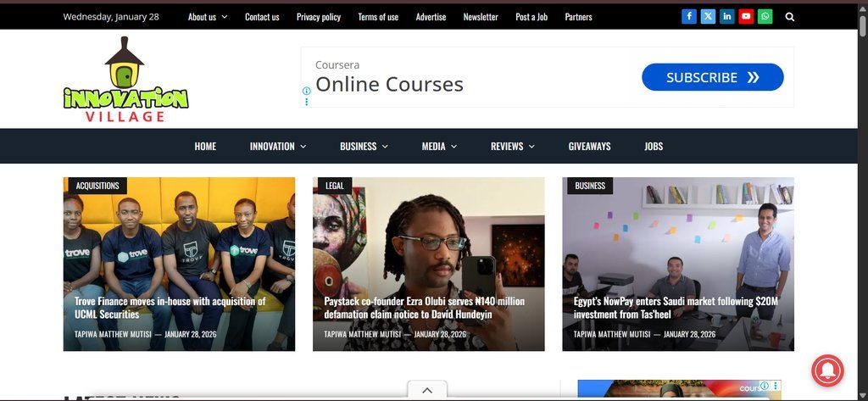
Task: Click the January 28, 2026 date on Trove article
Action: 191,334
